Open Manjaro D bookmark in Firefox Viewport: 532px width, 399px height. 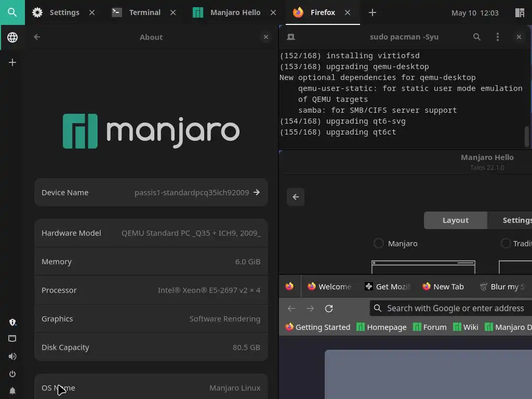point(508,327)
